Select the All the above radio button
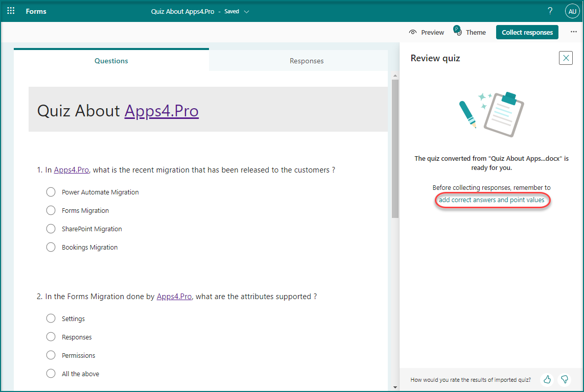This screenshot has width=584, height=392. (x=51, y=374)
